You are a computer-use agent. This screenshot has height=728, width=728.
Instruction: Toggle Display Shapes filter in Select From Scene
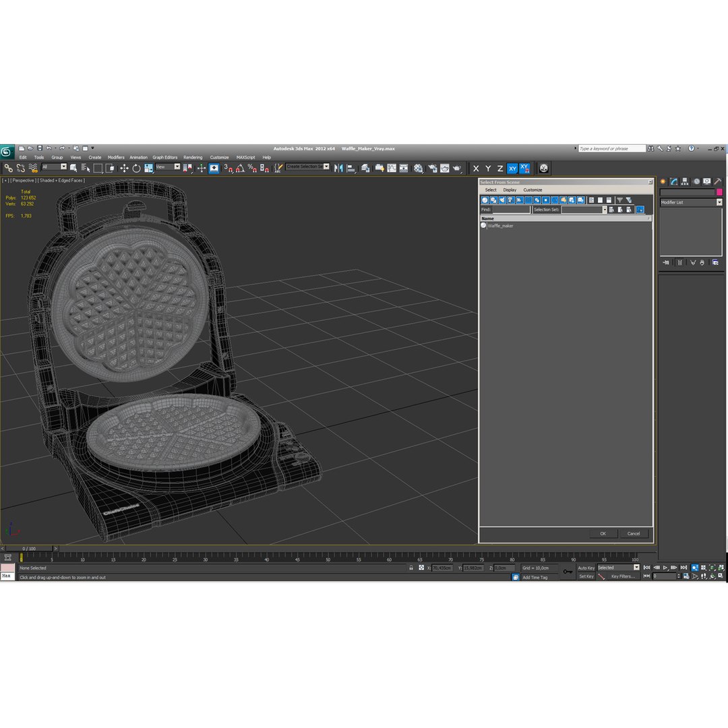[x=493, y=200]
